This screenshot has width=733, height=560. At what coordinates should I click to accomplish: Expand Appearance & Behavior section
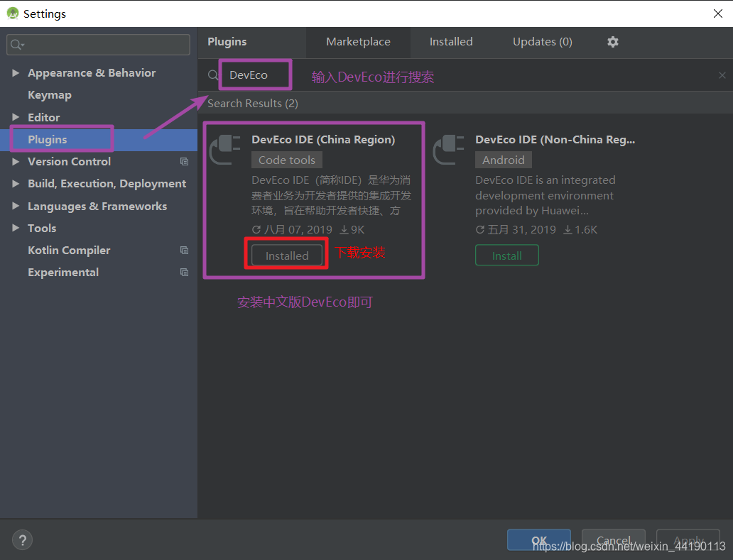click(x=16, y=73)
